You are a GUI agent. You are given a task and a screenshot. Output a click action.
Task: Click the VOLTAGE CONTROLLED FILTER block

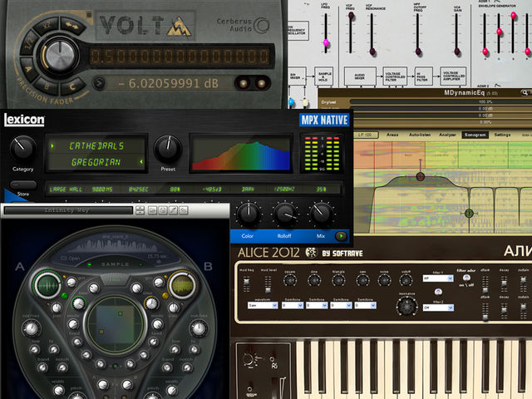[x=395, y=76]
